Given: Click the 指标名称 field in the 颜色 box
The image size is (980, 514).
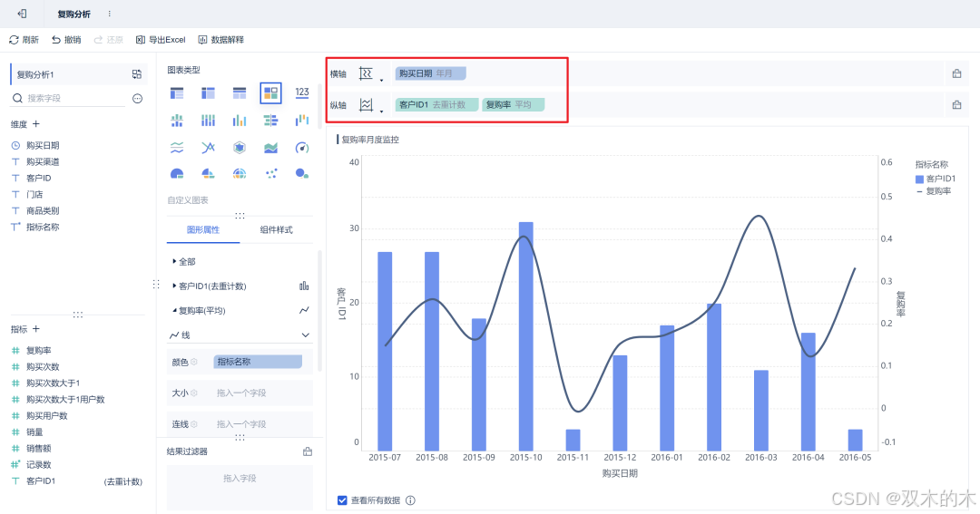Looking at the screenshot, I should tap(258, 362).
